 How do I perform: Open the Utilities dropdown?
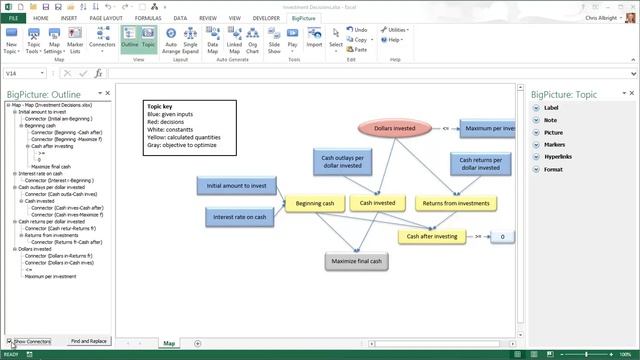pyautogui.click(x=395, y=30)
